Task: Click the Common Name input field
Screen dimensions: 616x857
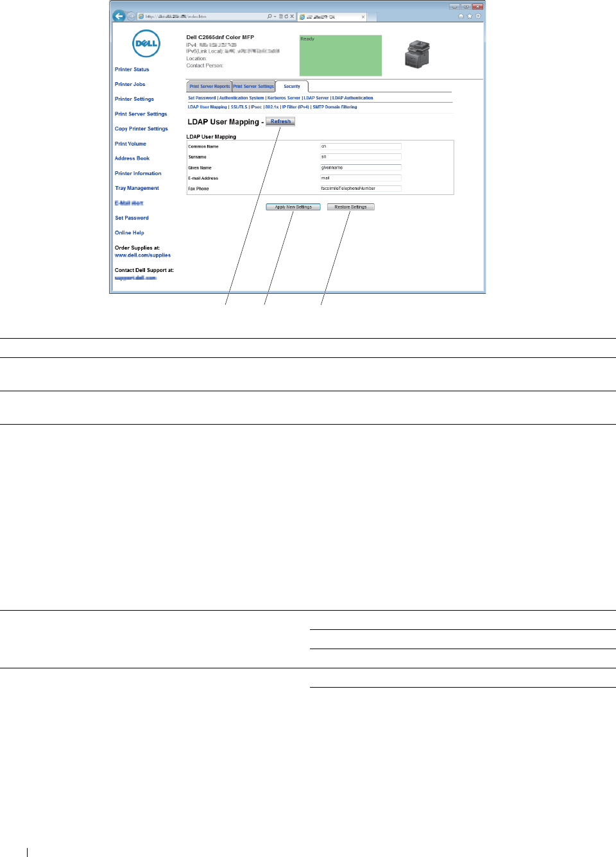Action: click(361, 146)
